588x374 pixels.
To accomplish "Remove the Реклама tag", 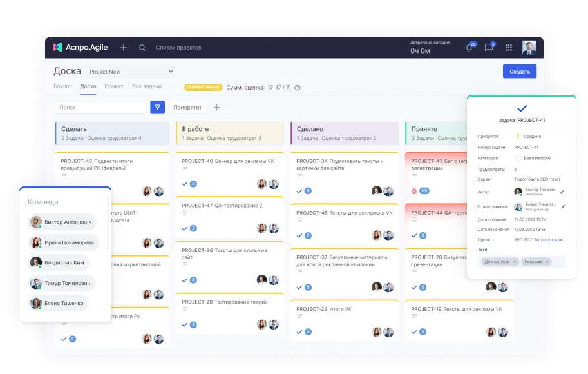I will (547, 262).
